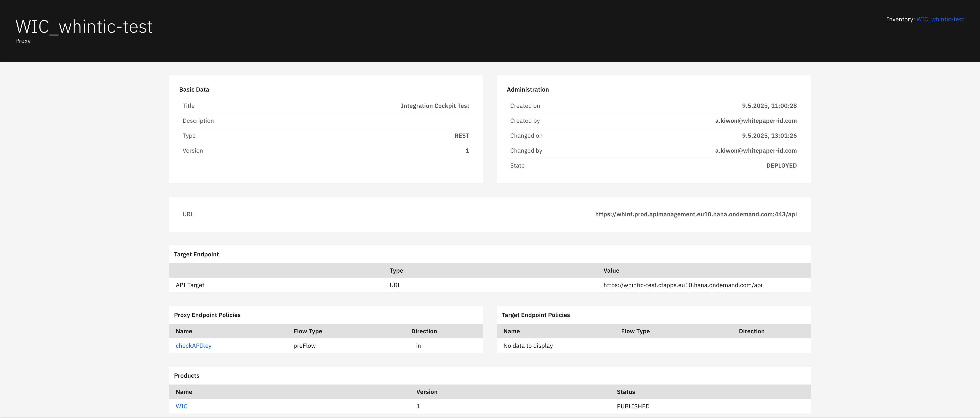The width and height of the screenshot is (980, 418).
Task: Click the Version value 1 in Basic Data
Action: tap(467, 151)
